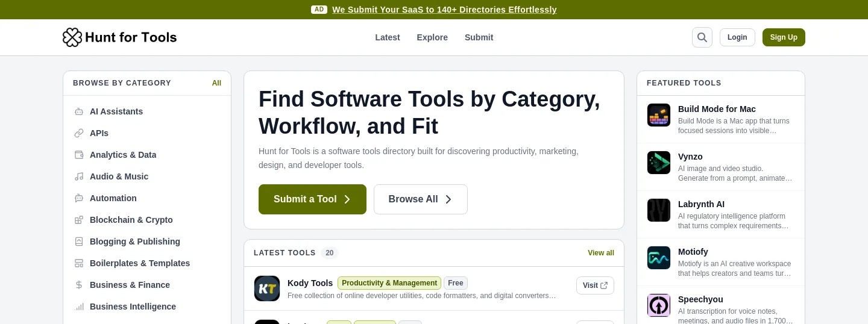Open the Kody Tools title
This screenshot has width=868, height=324.
pos(310,283)
